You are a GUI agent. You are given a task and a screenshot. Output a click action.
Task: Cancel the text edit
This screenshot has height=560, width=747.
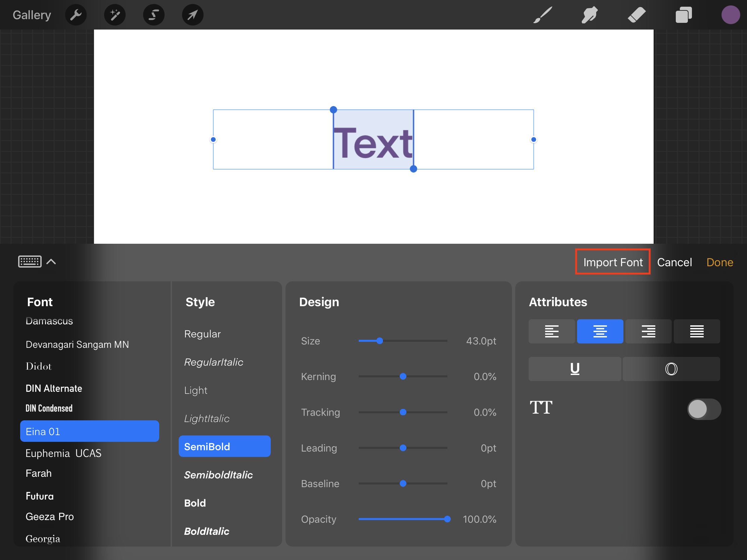(x=674, y=262)
